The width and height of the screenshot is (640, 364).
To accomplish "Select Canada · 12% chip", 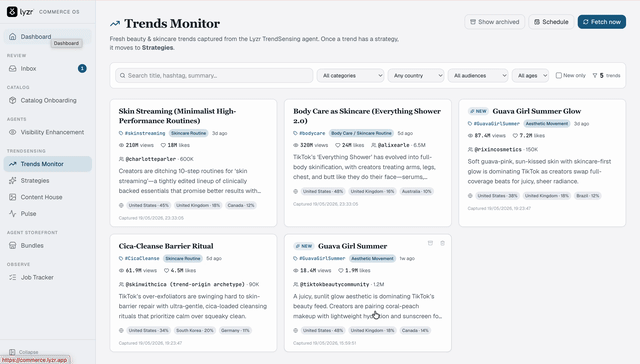I will [241, 205].
